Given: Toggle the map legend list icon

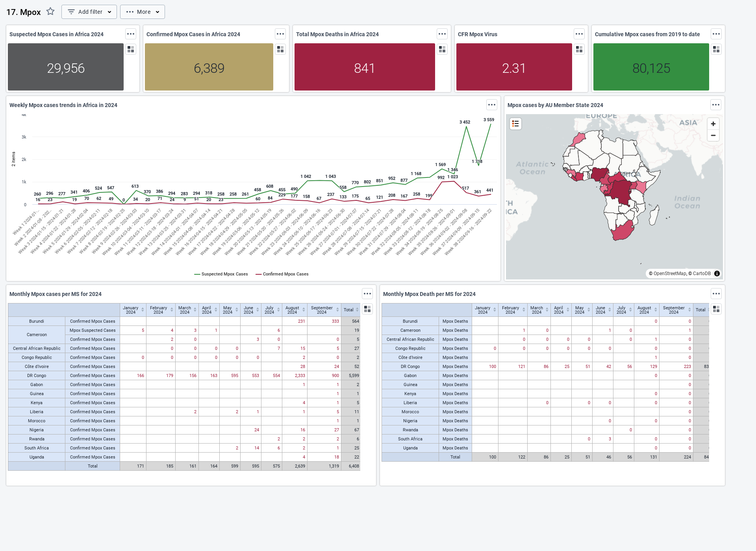Looking at the screenshot, I should point(515,124).
